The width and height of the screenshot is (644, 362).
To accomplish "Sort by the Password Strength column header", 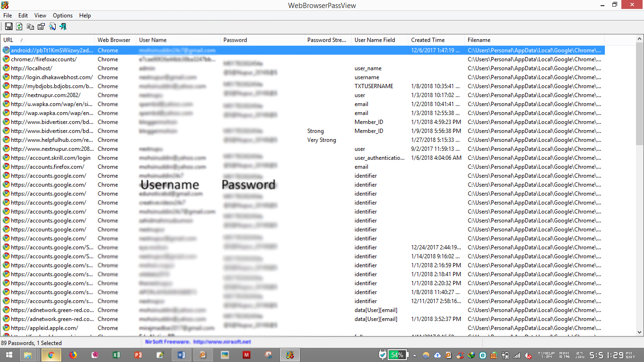I will (328, 40).
